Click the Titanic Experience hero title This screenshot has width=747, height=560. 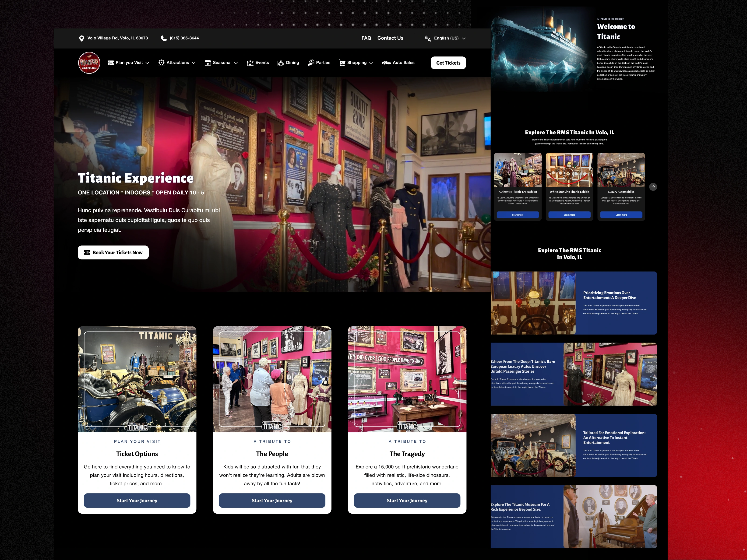[x=136, y=178]
